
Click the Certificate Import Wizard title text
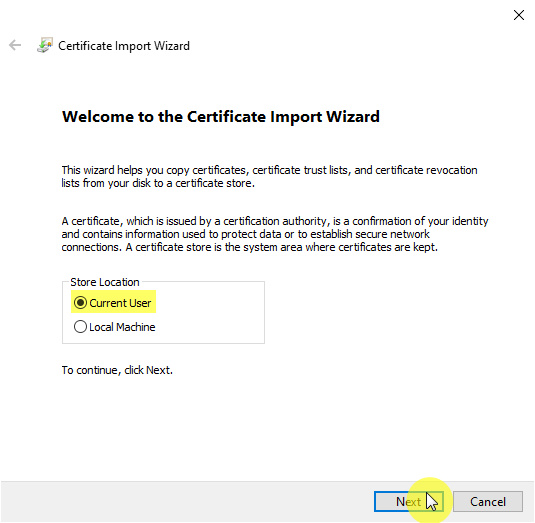click(x=124, y=46)
